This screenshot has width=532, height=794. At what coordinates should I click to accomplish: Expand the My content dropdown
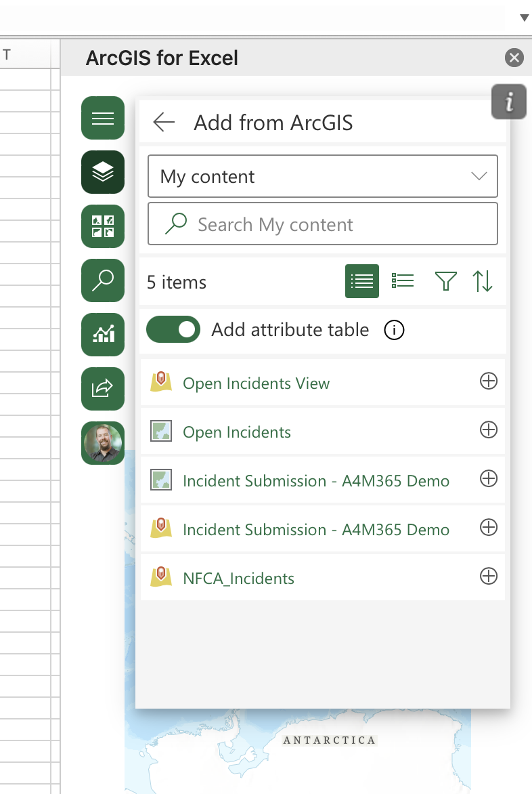point(479,177)
